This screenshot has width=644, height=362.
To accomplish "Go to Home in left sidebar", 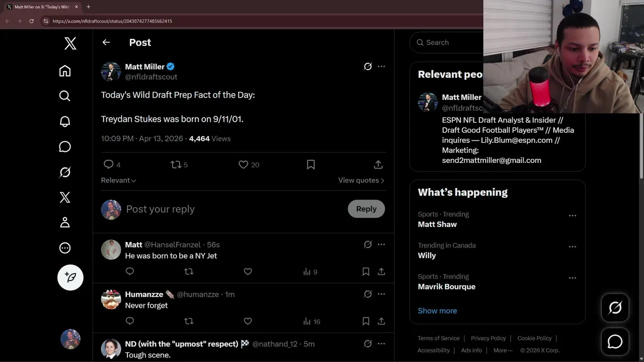I will tap(65, 71).
